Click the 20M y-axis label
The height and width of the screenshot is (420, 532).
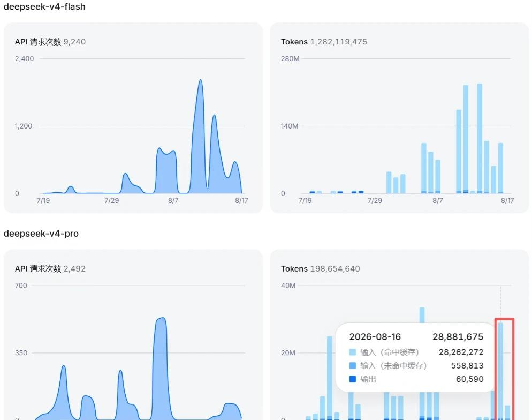(x=288, y=353)
